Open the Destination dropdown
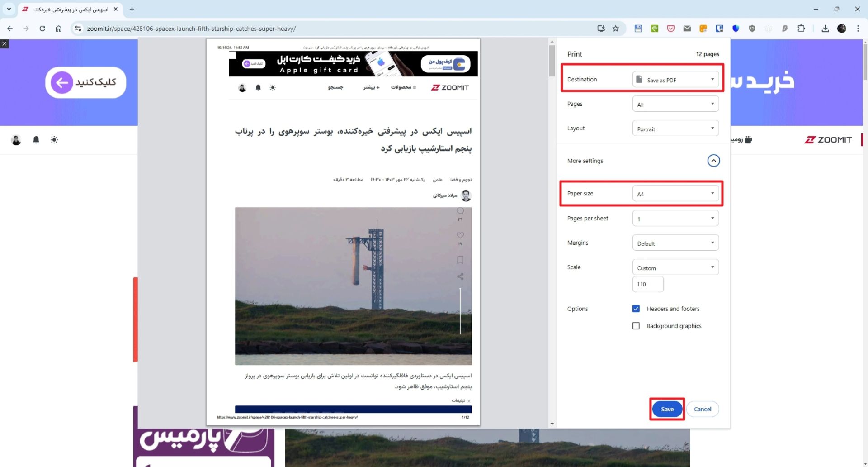Viewport: 868px width, 467px height. [x=675, y=80]
